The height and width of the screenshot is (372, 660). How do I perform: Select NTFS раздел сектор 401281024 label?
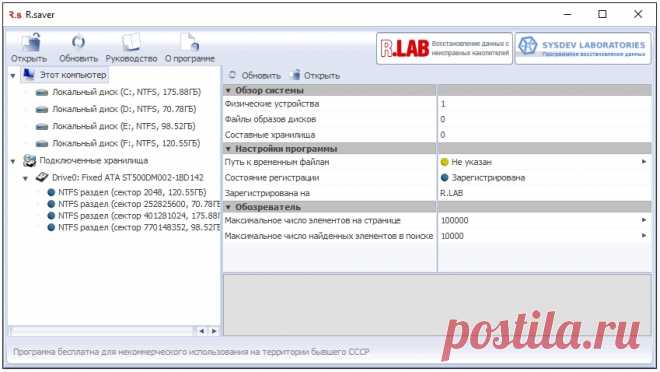139,215
